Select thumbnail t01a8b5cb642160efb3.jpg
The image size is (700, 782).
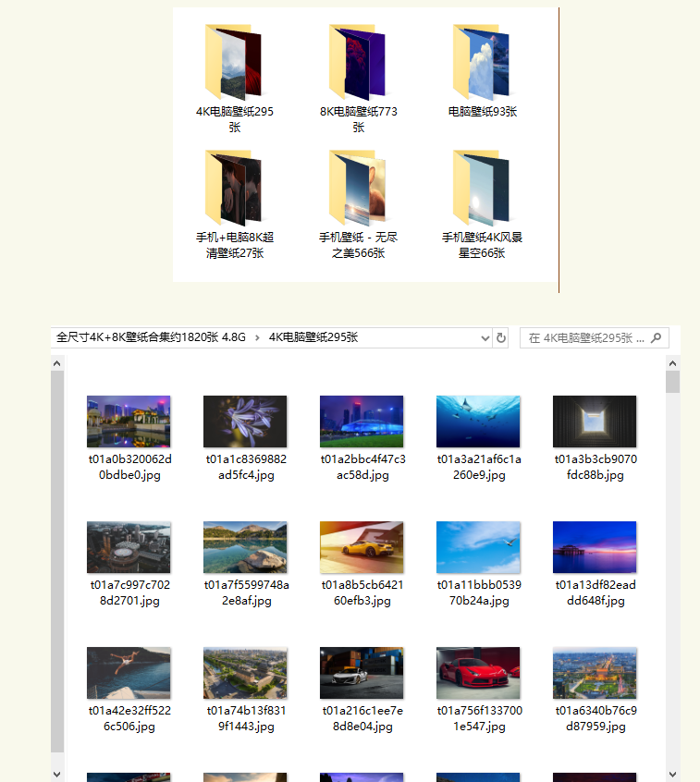point(362,547)
